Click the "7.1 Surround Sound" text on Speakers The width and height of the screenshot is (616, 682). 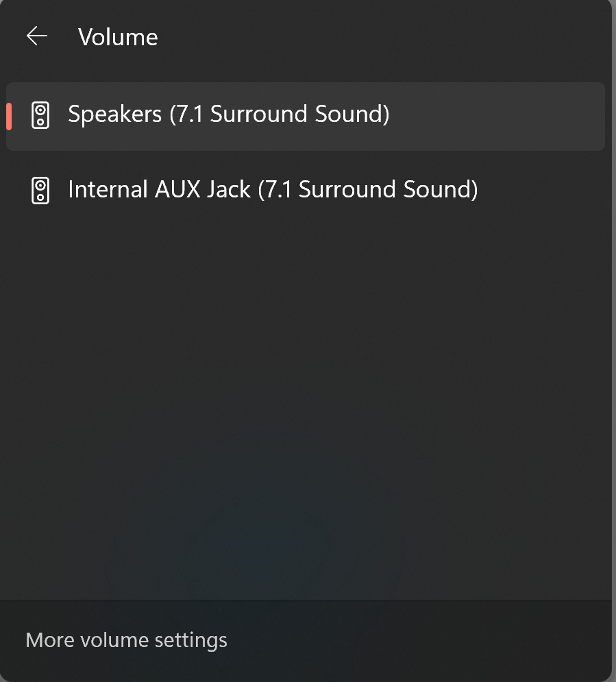(x=280, y=114)
